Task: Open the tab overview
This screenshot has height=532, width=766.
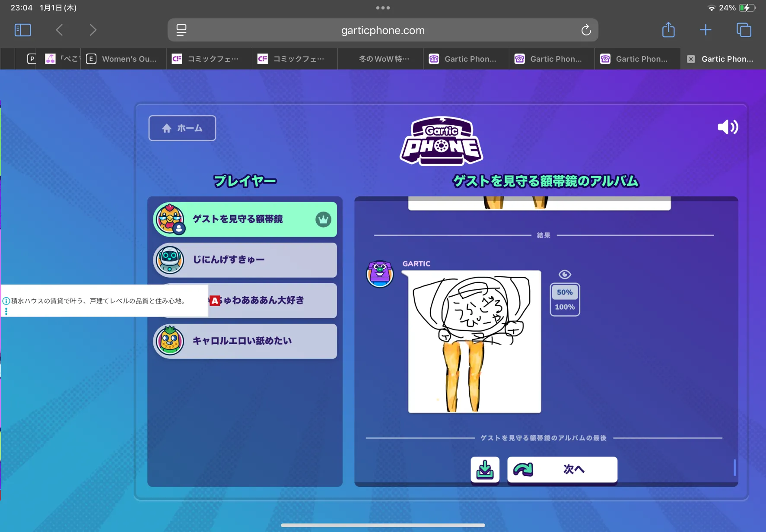Action: pyautogui.click(x=744, y=30)
